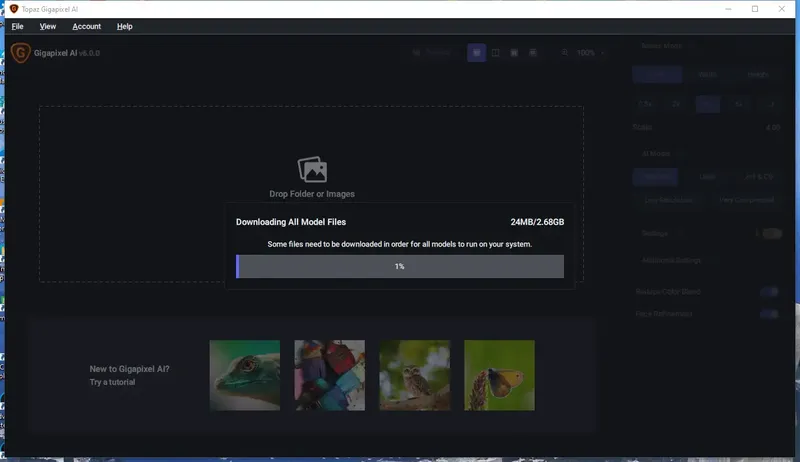The width and height of the screenshot is (800, 462).
Task: Open the Help menu
Action: (x=124, y=27)
